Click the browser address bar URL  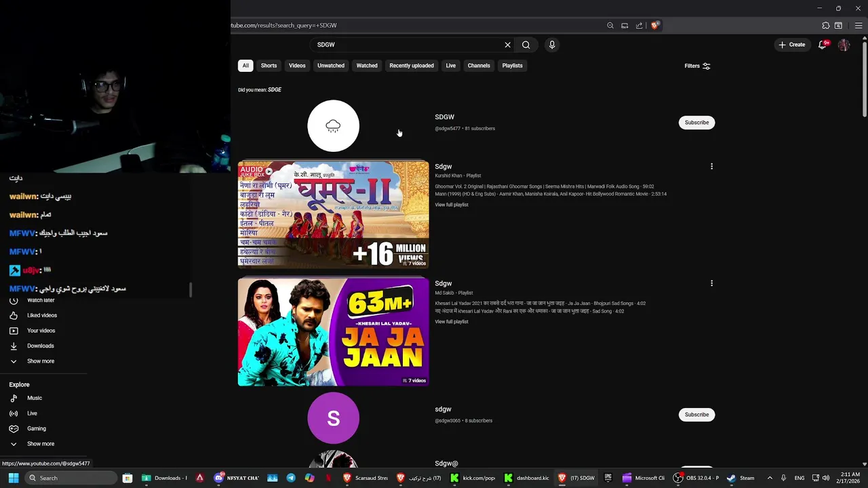tap(283, 26)
